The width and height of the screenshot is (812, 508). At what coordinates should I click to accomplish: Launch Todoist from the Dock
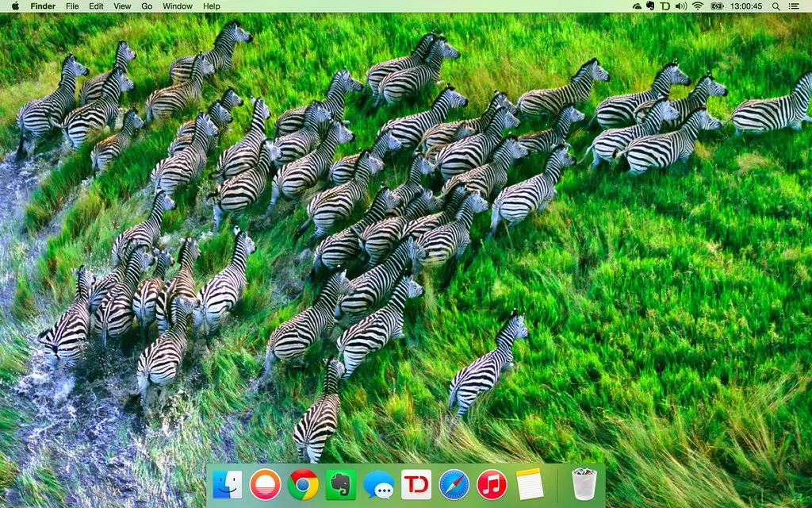(416, 485)
